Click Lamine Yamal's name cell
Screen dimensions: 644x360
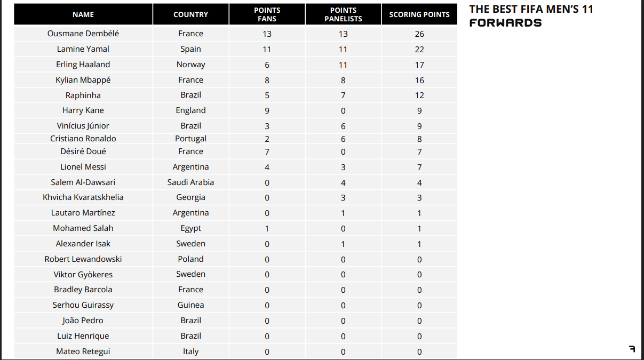pyautogui.click(x=83, y=49)
